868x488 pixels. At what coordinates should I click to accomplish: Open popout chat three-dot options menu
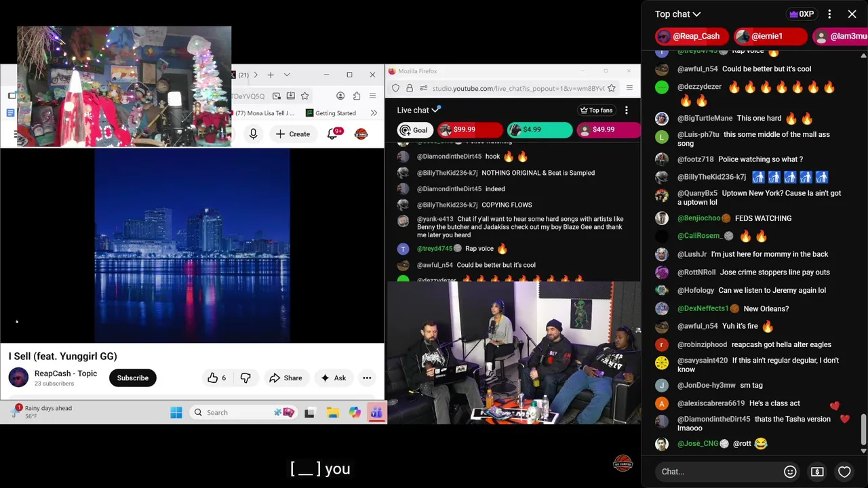click(x=627, y=110)
